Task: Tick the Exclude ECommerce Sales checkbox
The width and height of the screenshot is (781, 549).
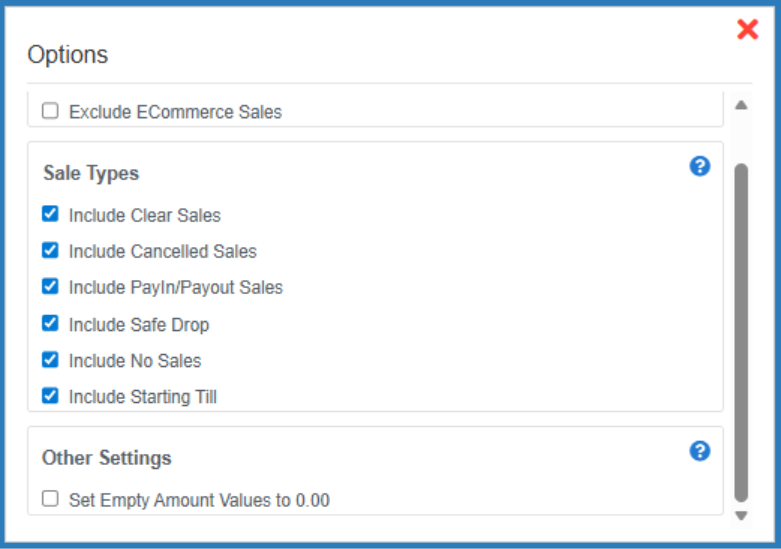Action: point(50,111)
